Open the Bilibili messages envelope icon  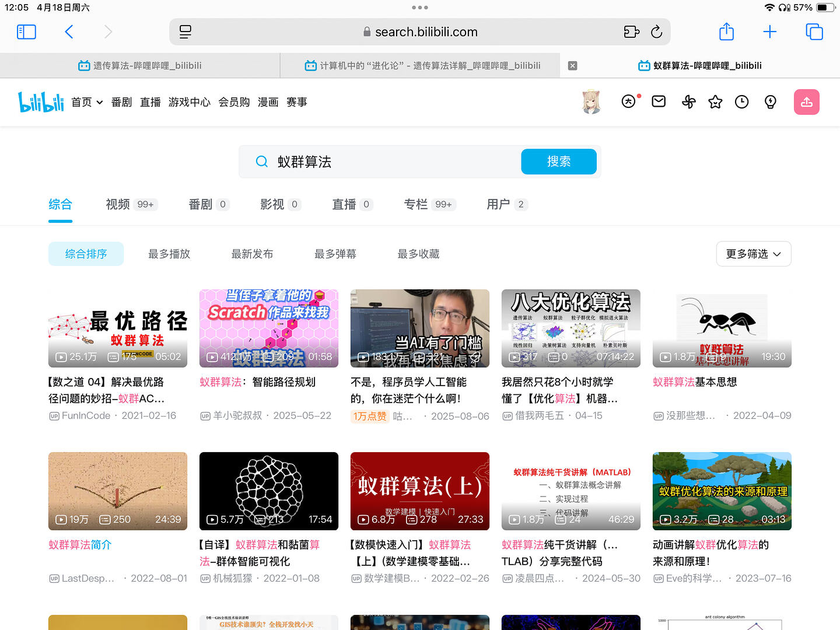[x=659, y=102]
